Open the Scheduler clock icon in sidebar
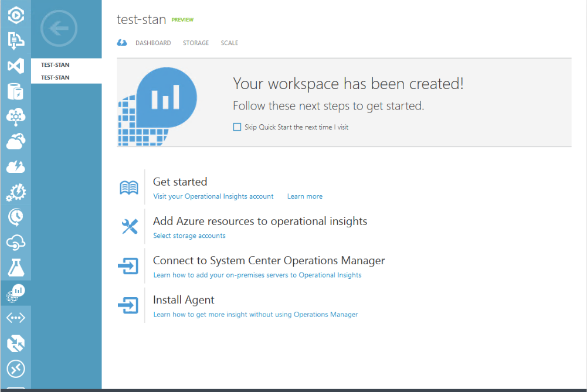The width and height of the screenshot is (587, 392). (15, 217)
